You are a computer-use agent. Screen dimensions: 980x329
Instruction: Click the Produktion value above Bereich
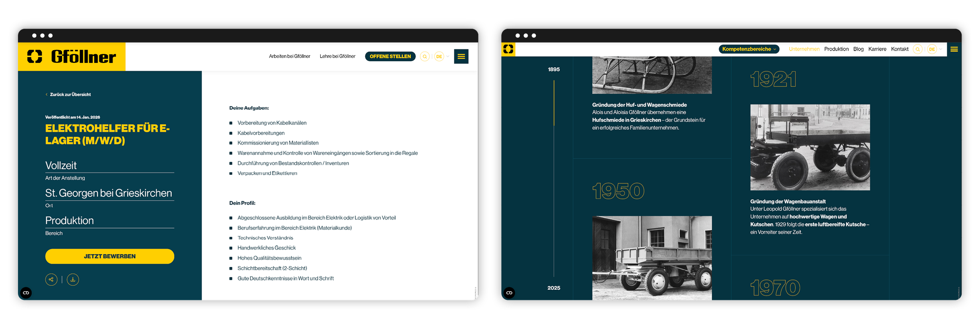(x=69, y=220)
